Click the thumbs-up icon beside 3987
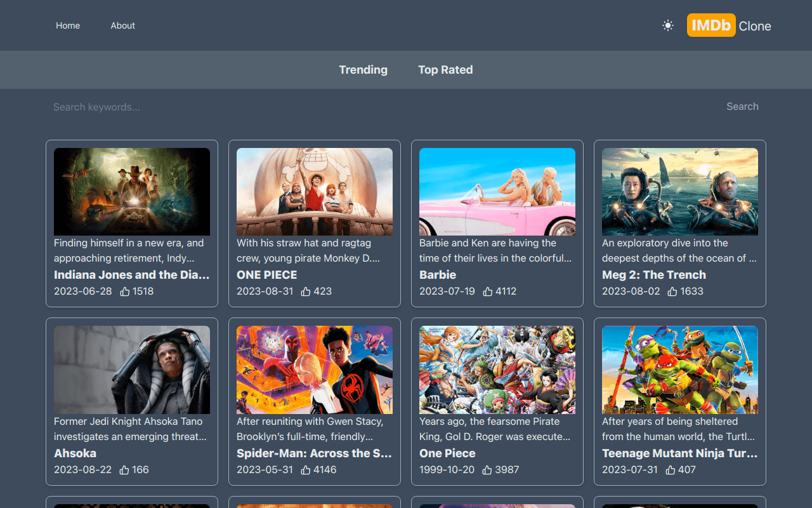Viewport: 812px width, 508px height. [x=488, y=470]
